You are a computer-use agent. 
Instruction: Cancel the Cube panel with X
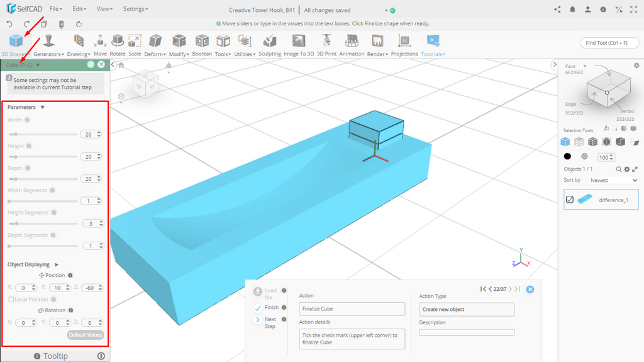click(101, 65)
